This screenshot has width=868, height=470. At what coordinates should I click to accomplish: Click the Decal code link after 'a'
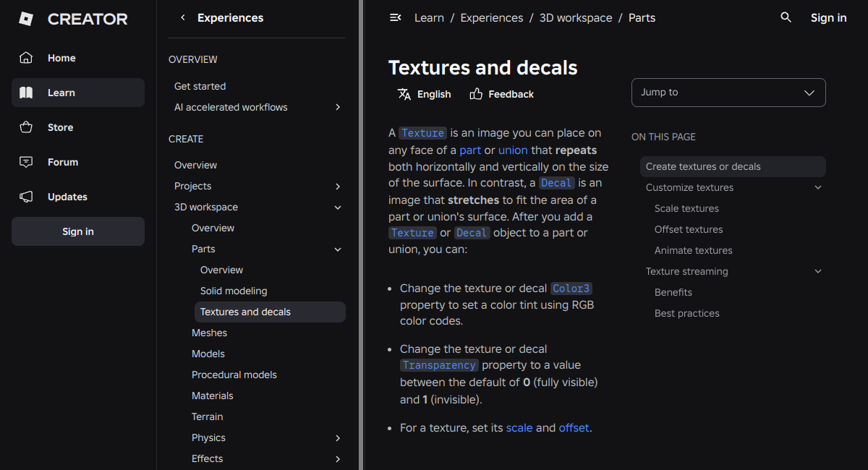point(556,183)
